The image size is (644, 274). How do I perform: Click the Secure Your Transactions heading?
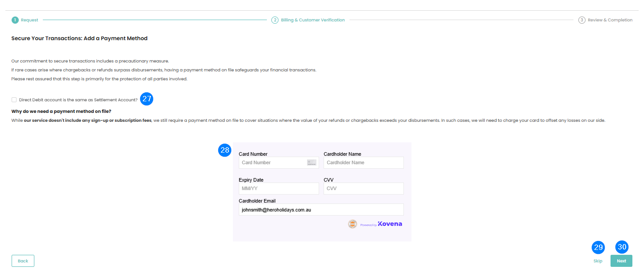(x=79, y=38)
